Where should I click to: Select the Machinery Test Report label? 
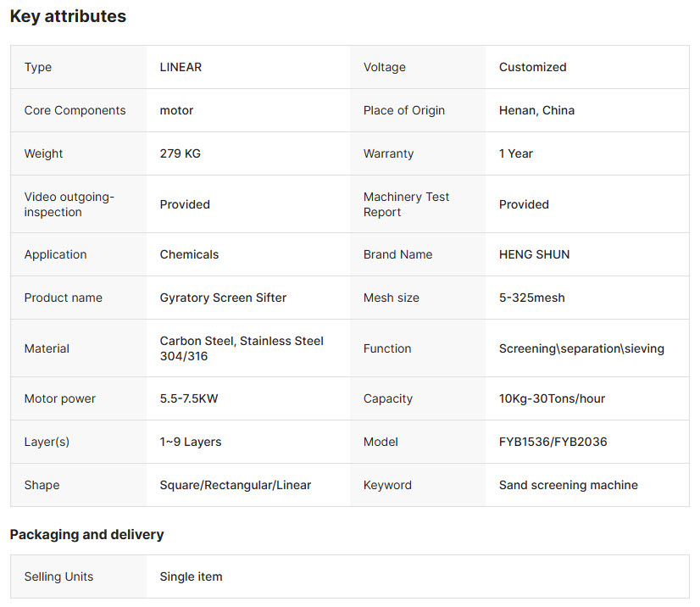click(406, 204)
